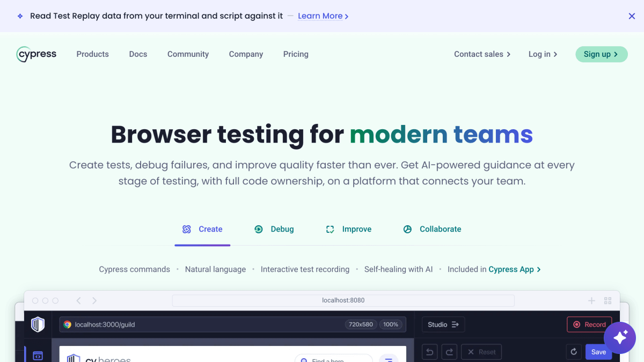Click the Reset button
Screen dimensions: 644x362
pos(481,352)
